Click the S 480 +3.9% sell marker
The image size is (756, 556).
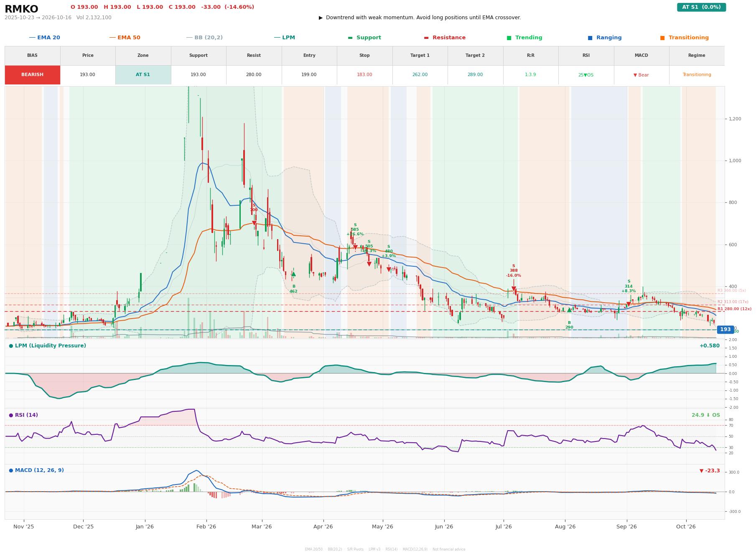tap(389, 270)
